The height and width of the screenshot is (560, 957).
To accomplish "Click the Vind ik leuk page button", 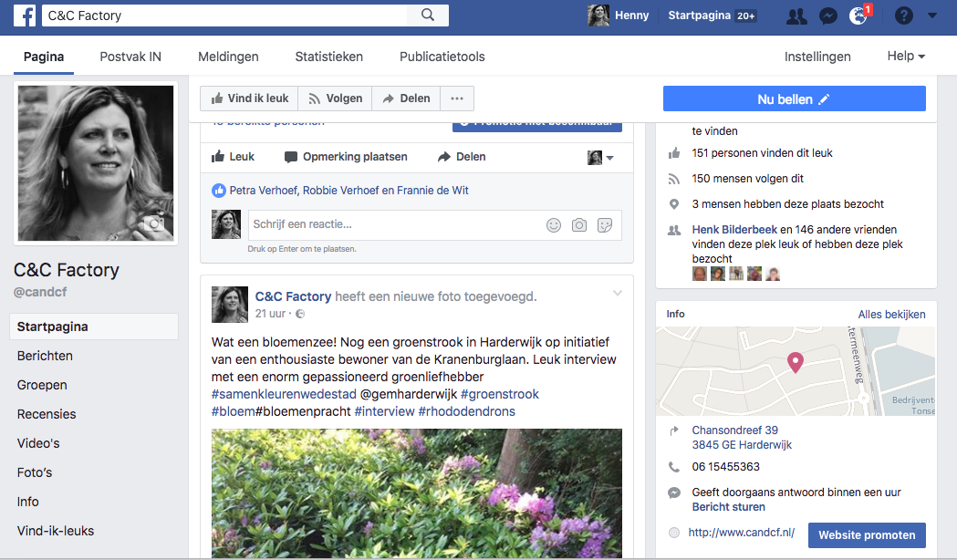I will point(249,99).
